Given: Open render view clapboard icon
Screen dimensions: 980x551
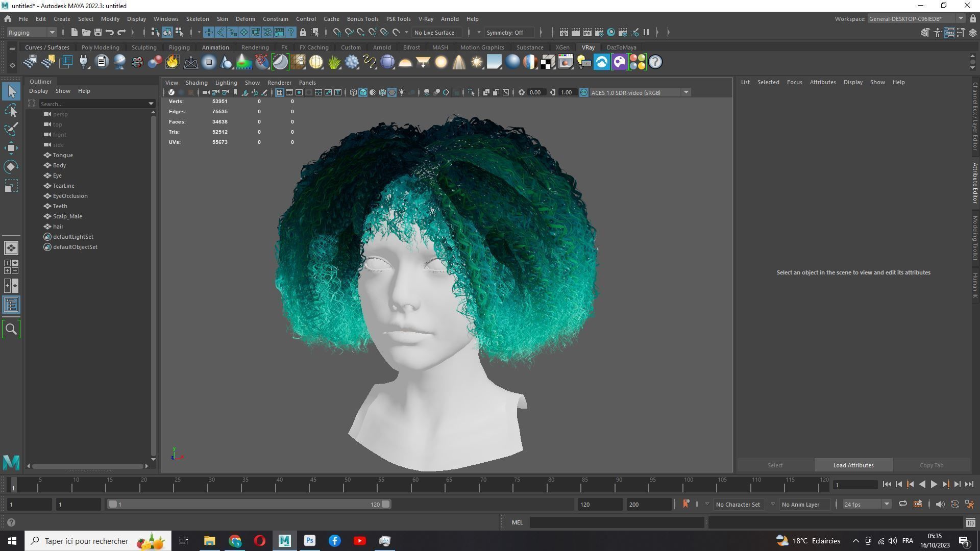Looking at the screenshot, I should [x=563, y=32].
